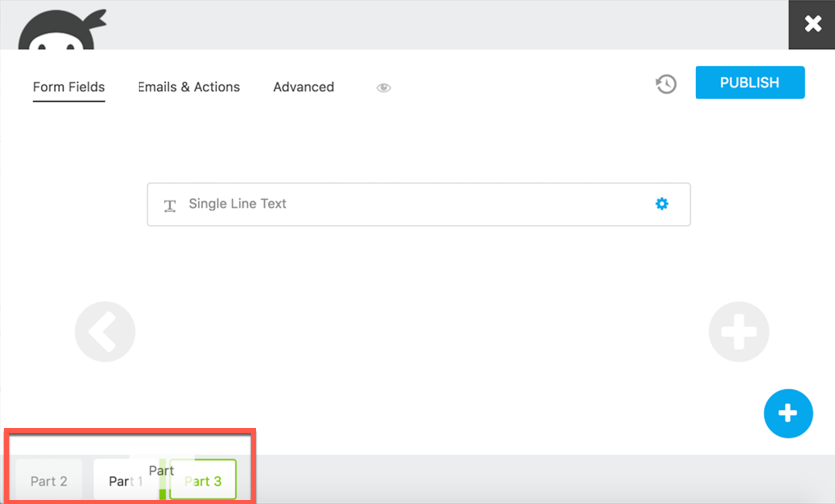Select the Part 2 page tab
835x504 pixels.
click(49, 481)
